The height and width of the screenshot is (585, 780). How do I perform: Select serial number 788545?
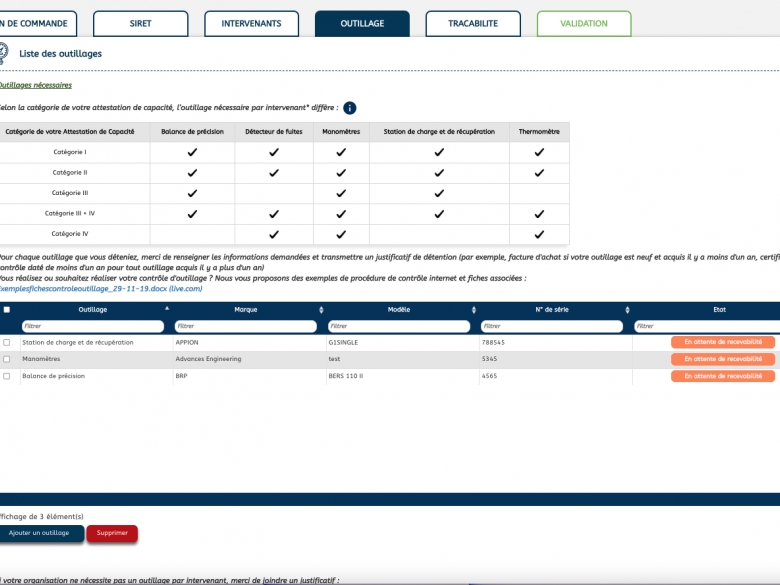click(x=493, y=343)
